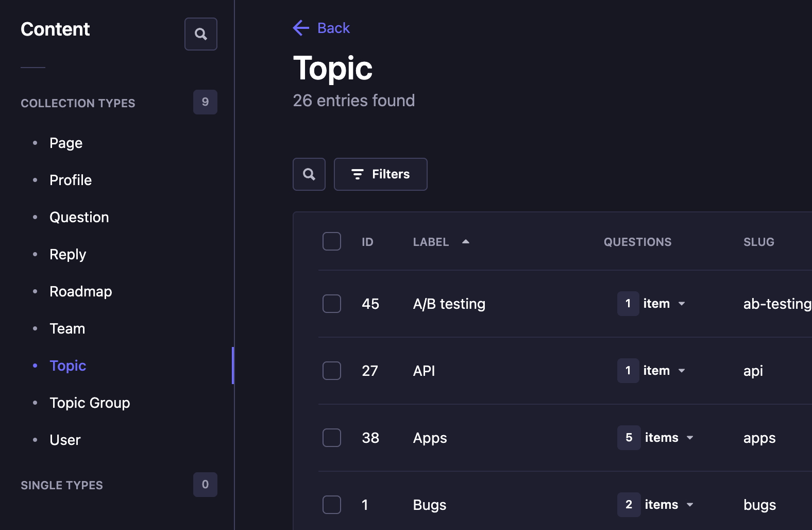Toggle the LABEL column sort arrow
Screen dimensions: 812x530
466,241
